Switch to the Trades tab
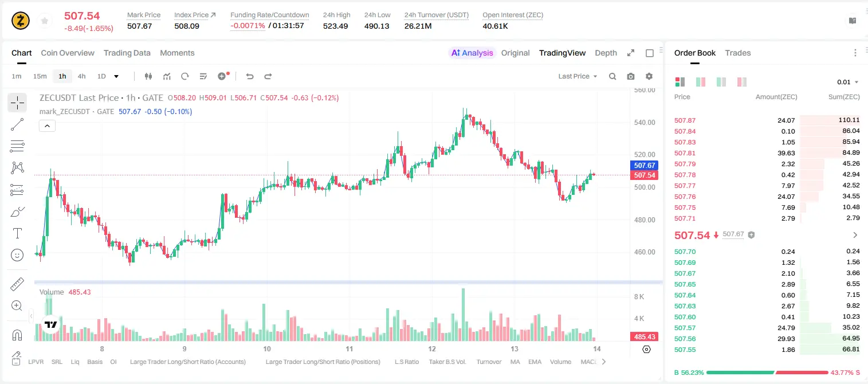 pyautogui.click(x=737, y=53)
